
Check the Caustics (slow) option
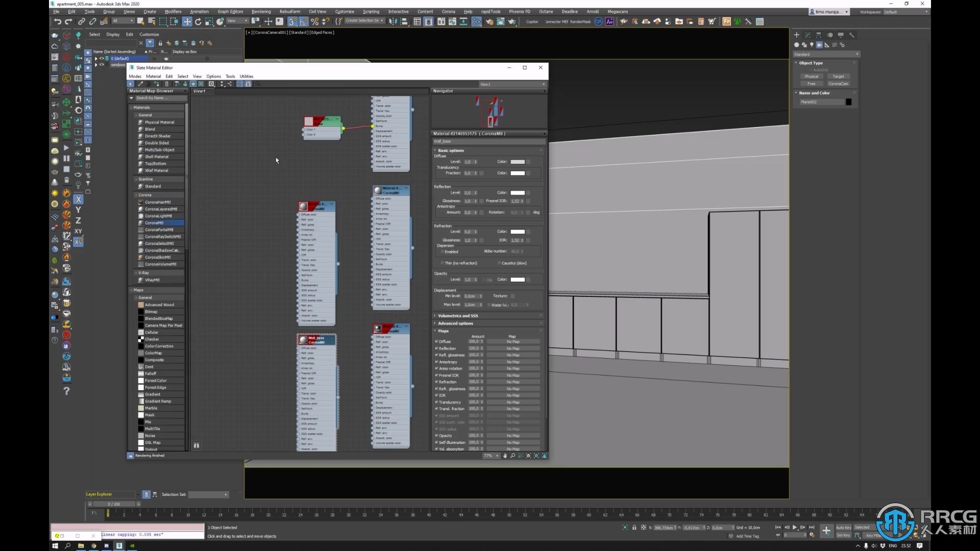point(499,263)
